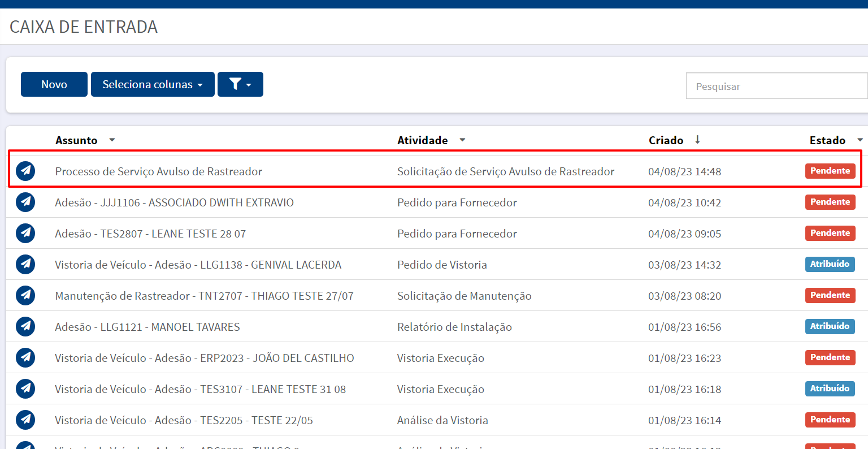Click Pendente badge dated 04/08/23 10:42
The width and height of the screenshot is (868, 449).
tap(830, 202)
